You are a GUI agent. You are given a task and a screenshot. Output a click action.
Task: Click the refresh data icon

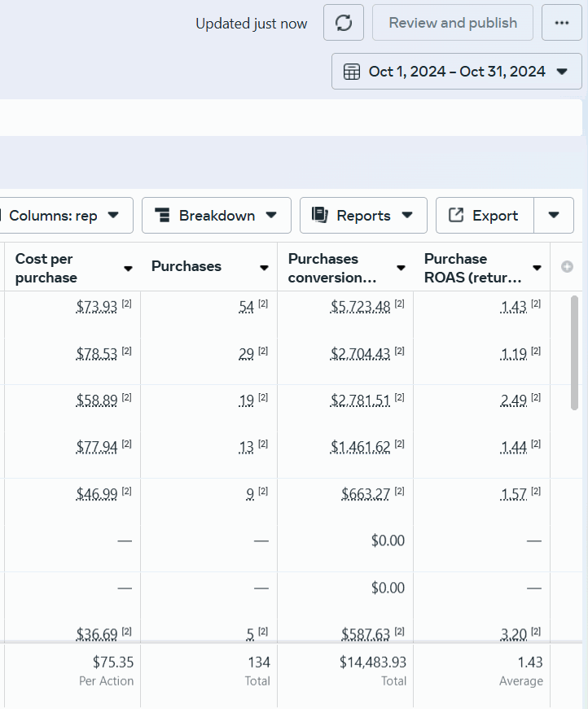(344, 23)
